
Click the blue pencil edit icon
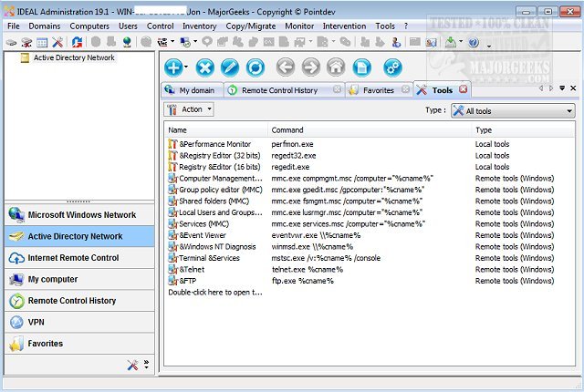(230, 67)
